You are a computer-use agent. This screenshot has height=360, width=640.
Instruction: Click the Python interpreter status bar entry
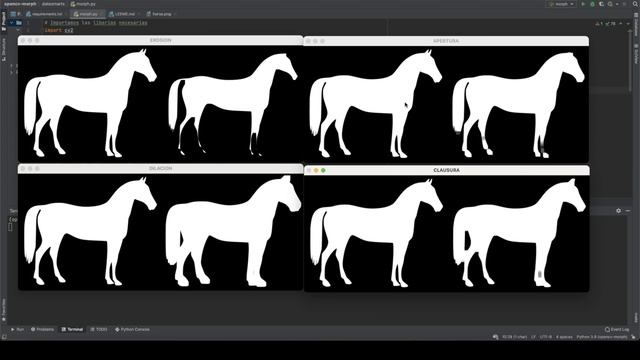pyautogui.click(x=602, y=337)
